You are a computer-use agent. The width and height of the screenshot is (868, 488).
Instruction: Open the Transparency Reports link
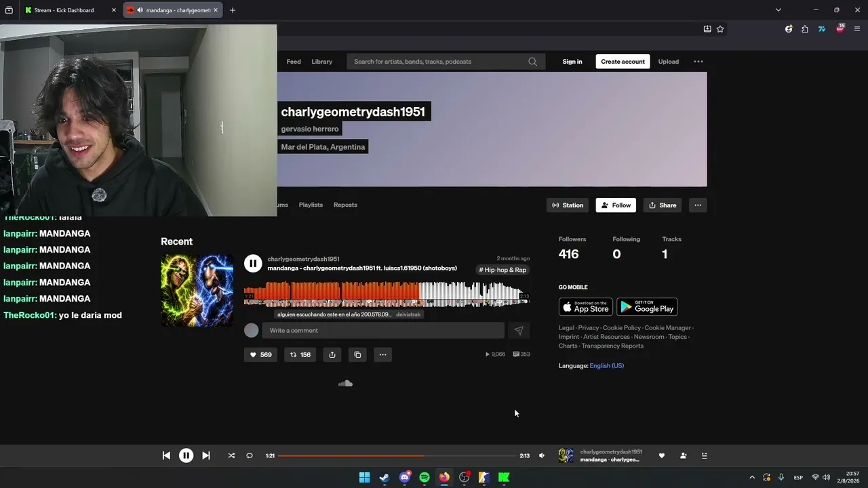(x=612, y=346)
